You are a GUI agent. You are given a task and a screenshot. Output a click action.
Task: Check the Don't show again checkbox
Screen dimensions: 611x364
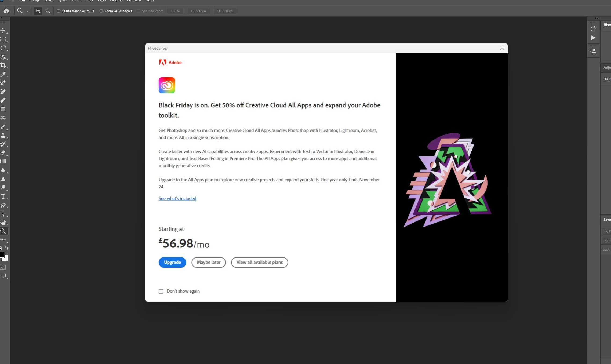tap(161, 291)
